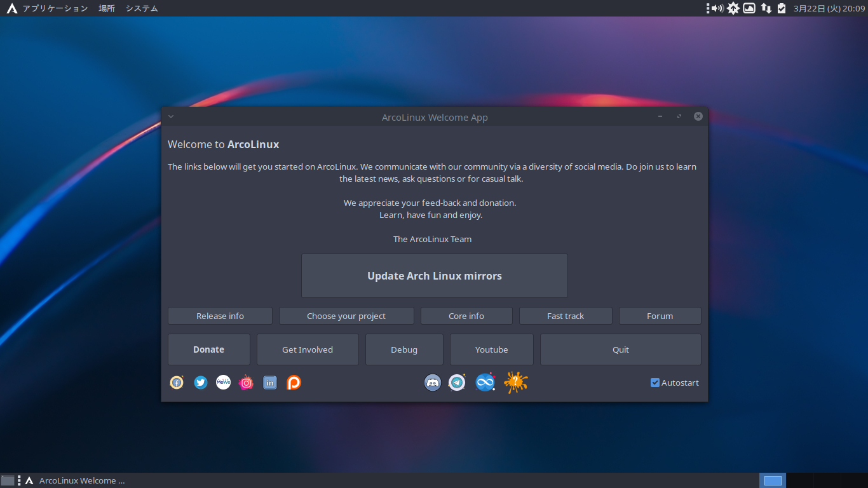Click Choose your project button
868x488 pixels.
[x=346, y=316]
